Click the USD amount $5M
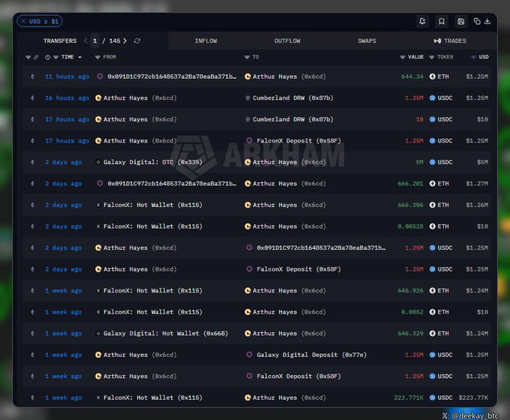The image size is (510, 420). pyautogui.click(x=482, y=162)
